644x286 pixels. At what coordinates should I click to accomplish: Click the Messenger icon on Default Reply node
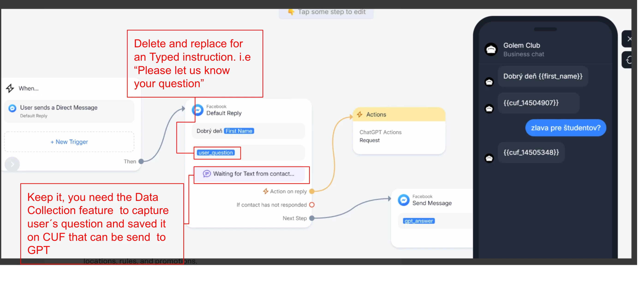point(198,110)
